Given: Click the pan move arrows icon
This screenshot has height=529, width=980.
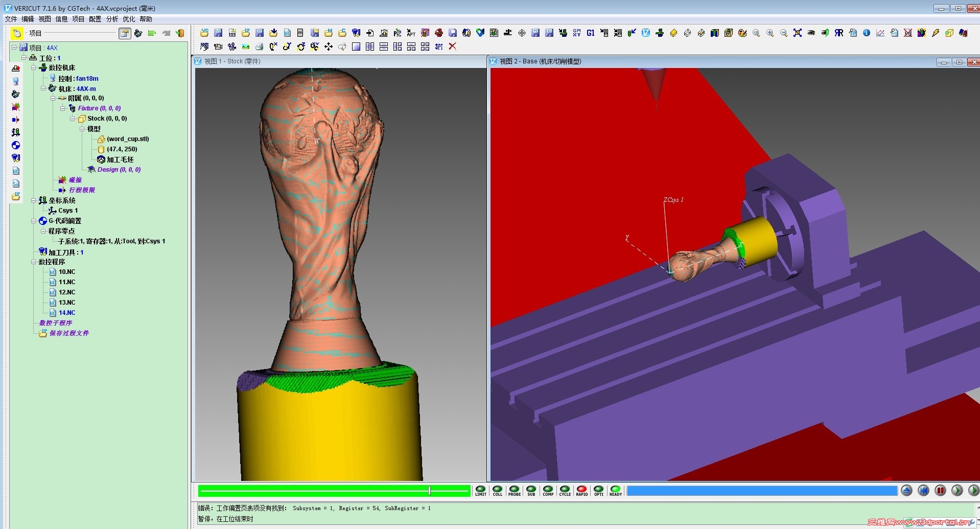Looking at the screenshot, I should pos(329,47).
